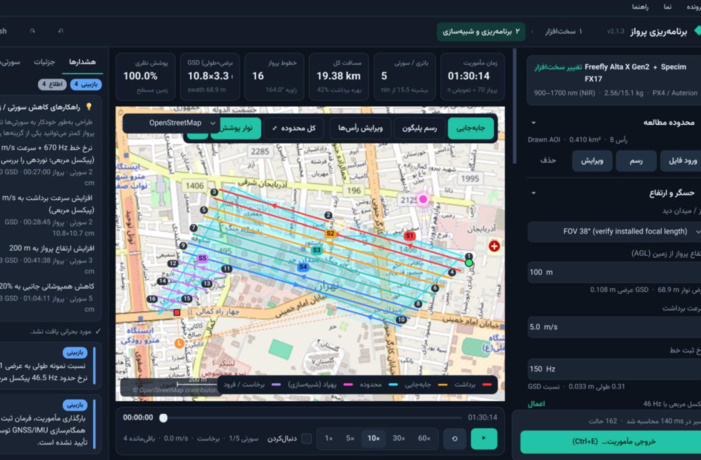Select sortie marker S1 on the map
701x460 pixels.
pyautogui.click(x=409, y=236)
